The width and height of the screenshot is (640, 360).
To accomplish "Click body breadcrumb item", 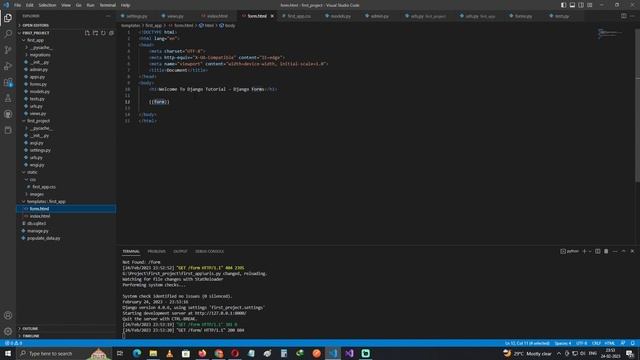I will pyautogui.click(x=228, y=26).
